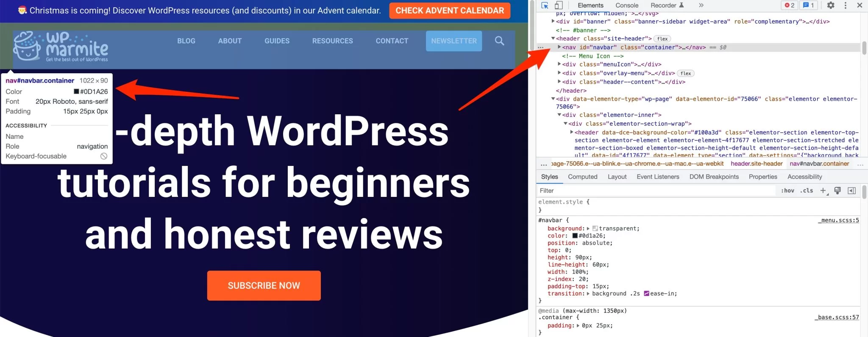Expand the div menuIcon node

click(x=559, y=64)
